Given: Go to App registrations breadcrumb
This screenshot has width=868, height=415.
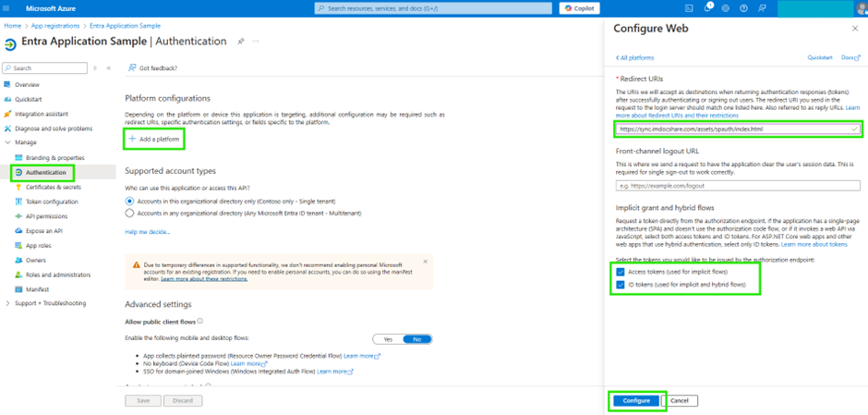Looking at the screenshot, I should [54, 26].
